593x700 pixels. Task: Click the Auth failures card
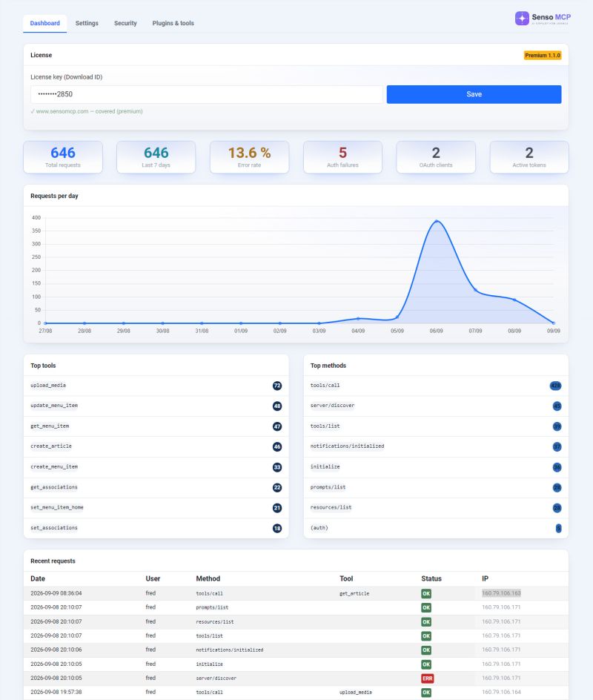(x=342, y=157)
